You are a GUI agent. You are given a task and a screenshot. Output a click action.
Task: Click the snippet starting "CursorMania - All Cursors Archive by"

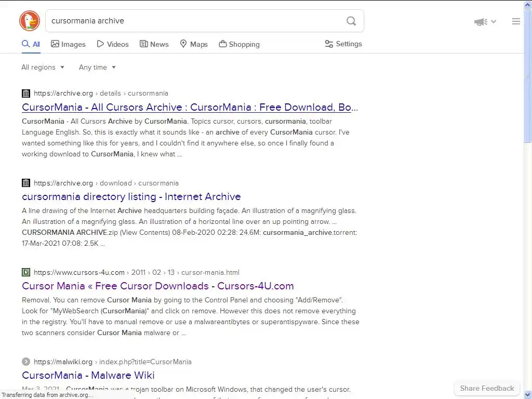tap(185, 137)
